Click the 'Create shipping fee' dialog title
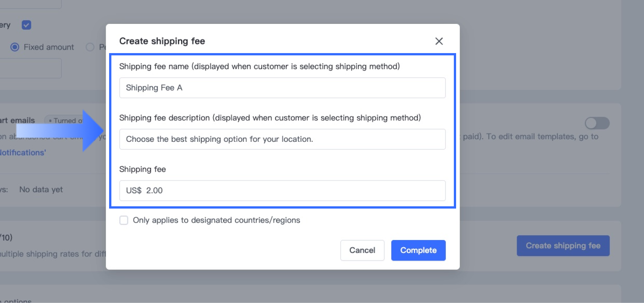Viewport: 644px width, 303px height. pos(162,41)
